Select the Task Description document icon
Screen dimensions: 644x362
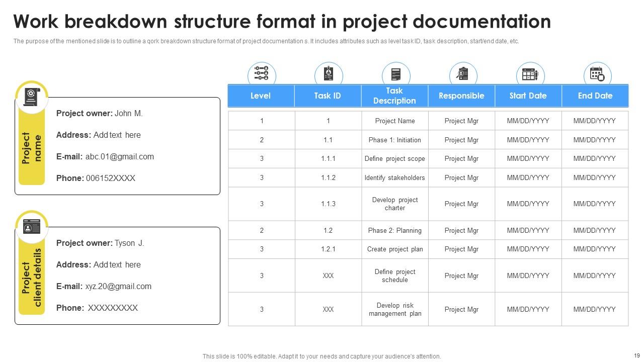pos(396,74)
